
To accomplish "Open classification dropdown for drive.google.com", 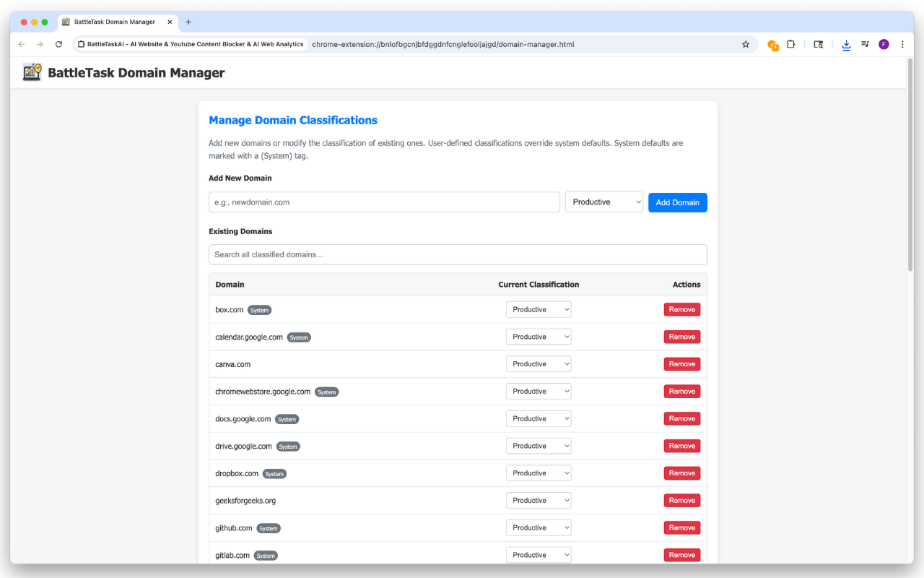I will point(539,446).
